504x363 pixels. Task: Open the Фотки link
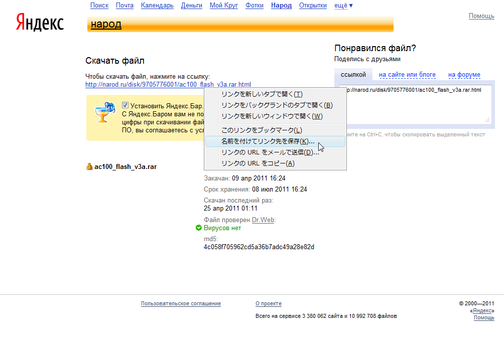(254, 5)
